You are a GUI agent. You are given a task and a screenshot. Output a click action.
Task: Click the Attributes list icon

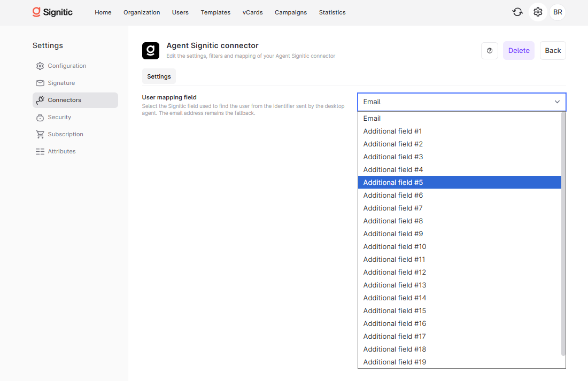pyautogui.click(x=40, y=152)
